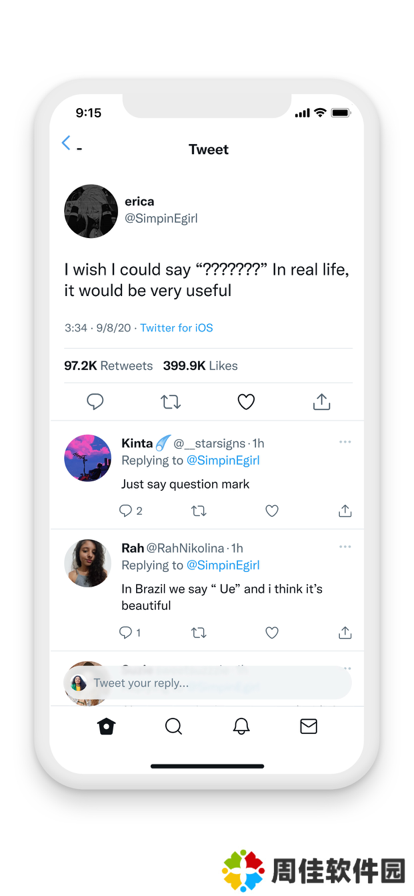This screenshot has height=896, width=414.
Task: Like Kinta's reply
Action: [272, 511]
